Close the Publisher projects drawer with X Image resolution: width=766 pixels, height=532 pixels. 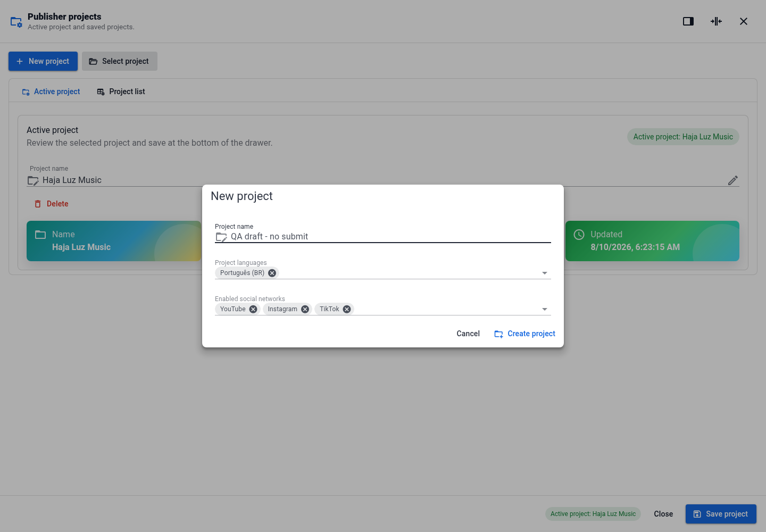[x=744, y=21]
